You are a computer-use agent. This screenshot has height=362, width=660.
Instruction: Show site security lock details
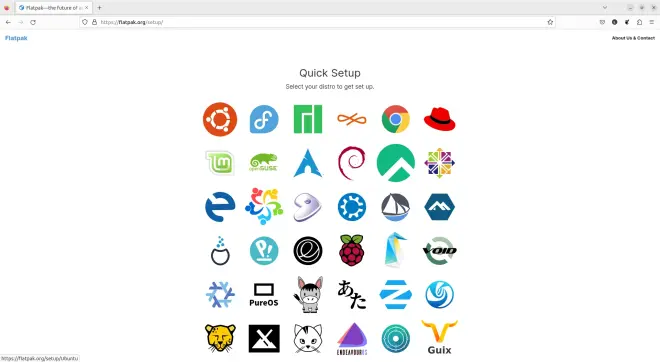(x=94, y=22)
